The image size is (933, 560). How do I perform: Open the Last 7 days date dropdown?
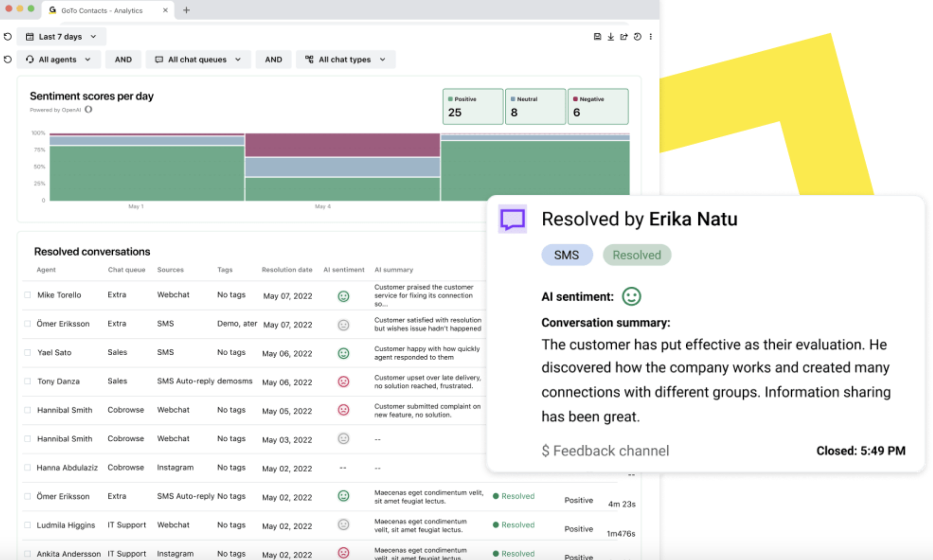(61, 37)
